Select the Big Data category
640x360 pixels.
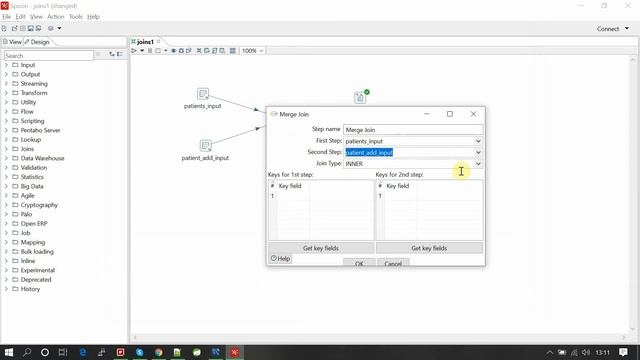32,186
